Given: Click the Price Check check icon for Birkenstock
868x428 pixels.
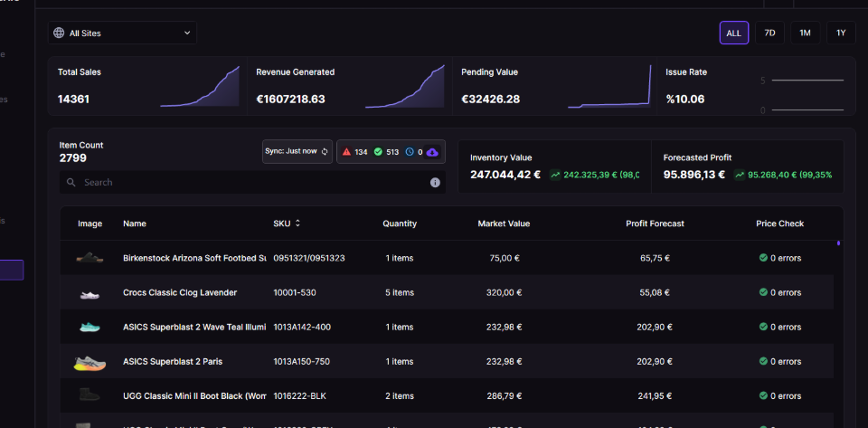Looking at the screenshot, I should click(763, 258).
